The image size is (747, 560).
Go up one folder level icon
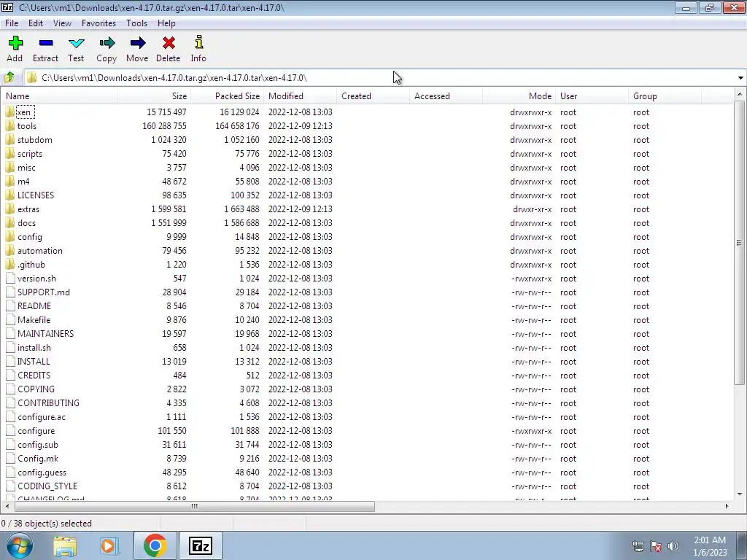click(x=9, y=77)
